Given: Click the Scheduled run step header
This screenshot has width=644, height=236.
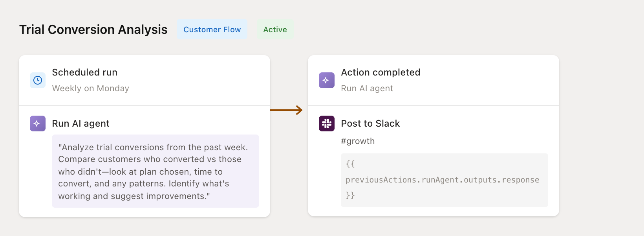Looking at the screenshot, I should (84, 72).
